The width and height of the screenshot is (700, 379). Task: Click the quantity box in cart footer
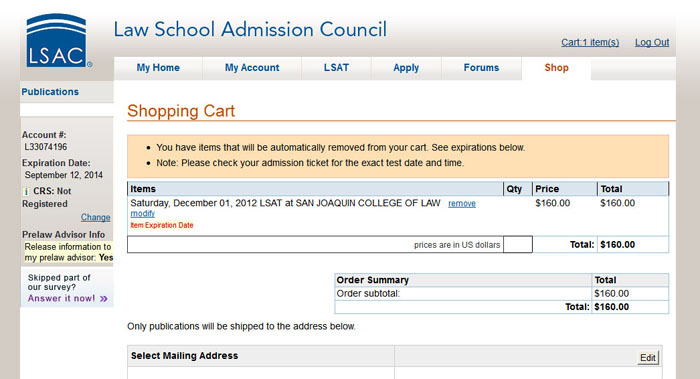click(x=518, y=244)
